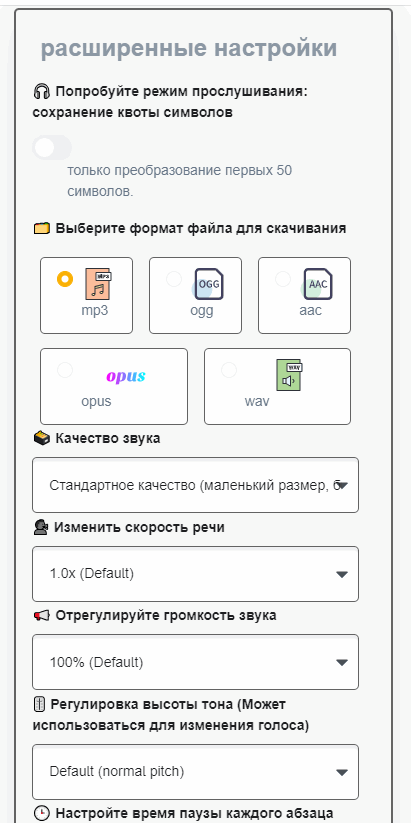
Task: Click the wav format card
Action: (x=277, y=386)
